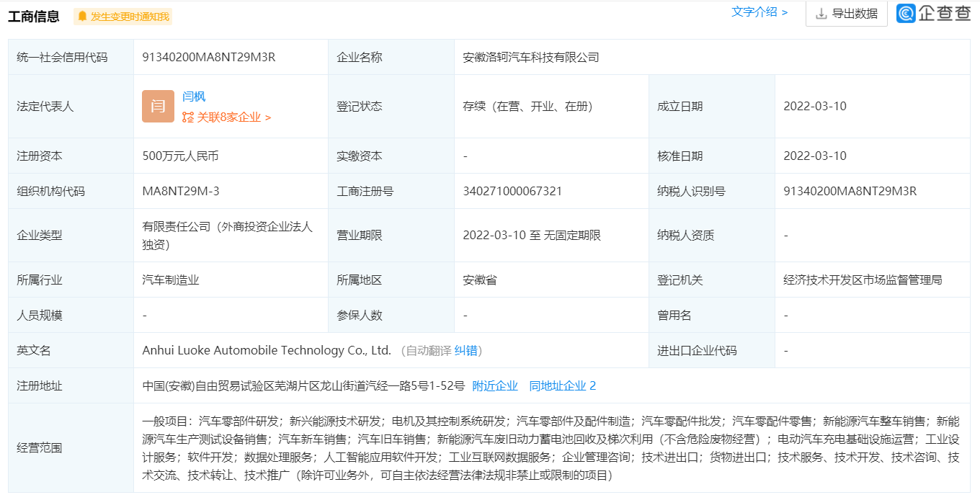Click registration number 340271000067321
Screen dimensions: 980x500
tap(512, 192)
